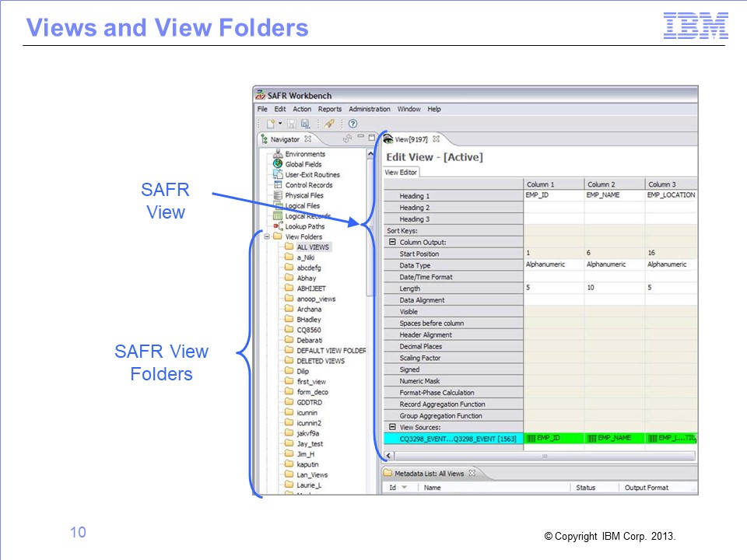This screenshot has width=747, height=560.
Task: Sort by the Id column dropdown arrow
Action: [405, 488]
